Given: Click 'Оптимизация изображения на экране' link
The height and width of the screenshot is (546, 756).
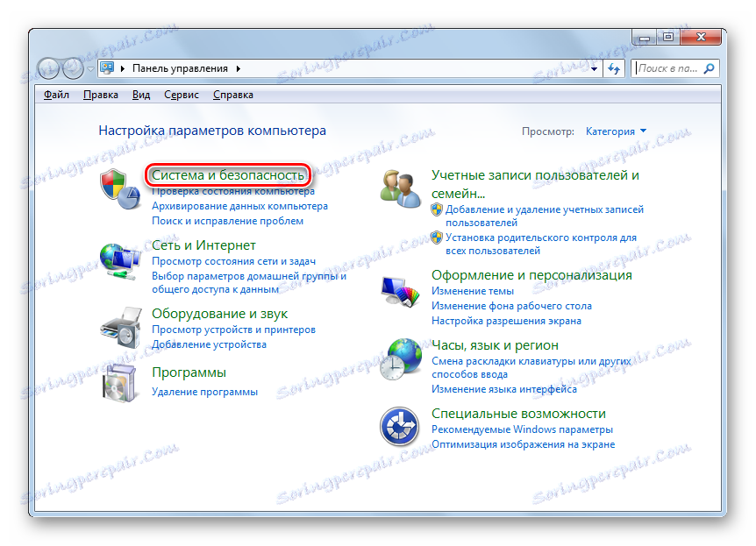Looking at the screenshot, I should click(x=523, y=445).
